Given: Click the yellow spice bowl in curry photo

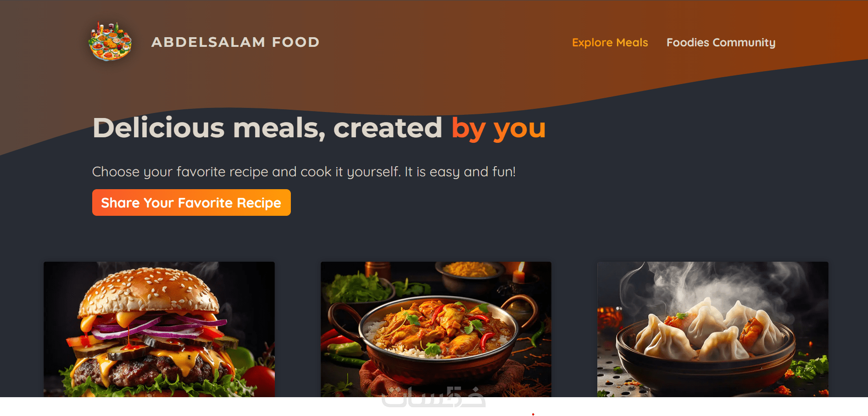Looking at the screenshot, I should [x=469, y=272].
